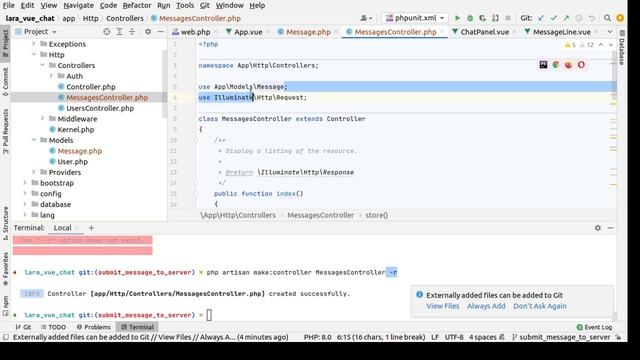The image size is (640, 360).
Task: Rollback changes undo icon
Action: [591, 18]
